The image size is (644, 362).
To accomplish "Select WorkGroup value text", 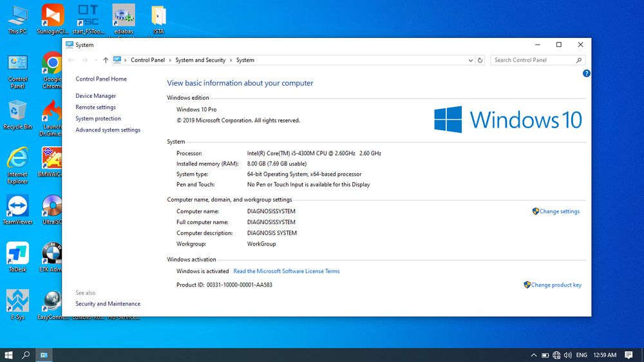I will pyautogui.click(x=261, y=243).
